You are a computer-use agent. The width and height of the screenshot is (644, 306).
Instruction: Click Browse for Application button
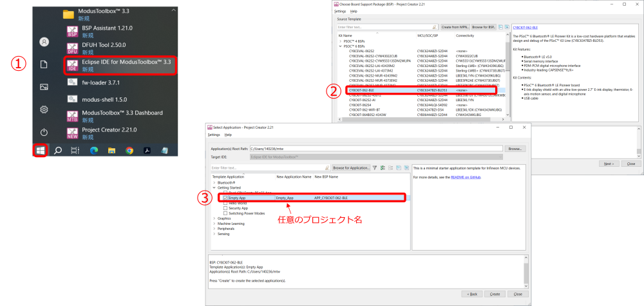351,168
